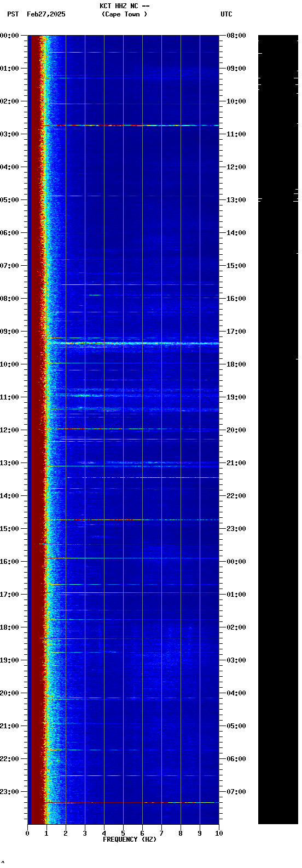Click the UTC '13:00' time label

pyautogui.click(x=236, y=200)
